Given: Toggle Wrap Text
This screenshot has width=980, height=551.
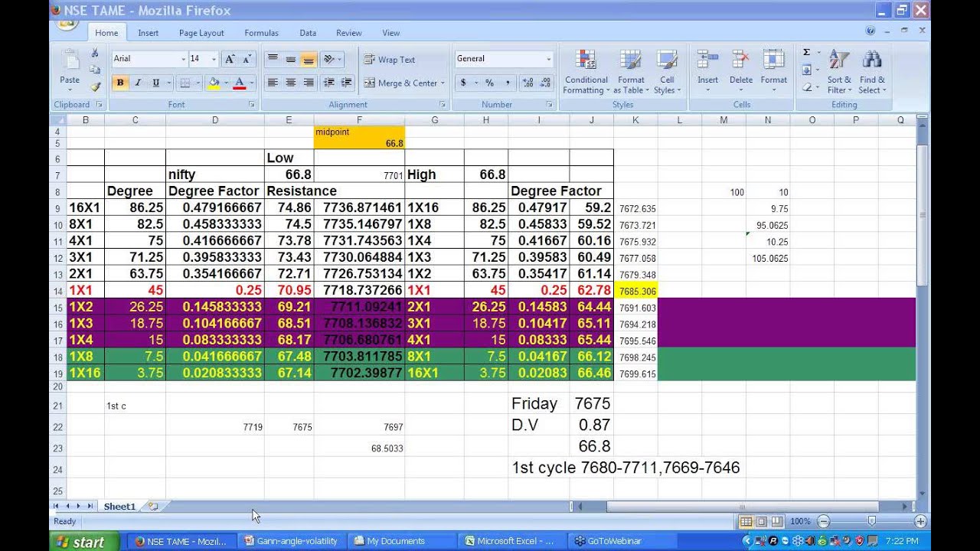Looking at the screenshot, I should tap(389, 60).
